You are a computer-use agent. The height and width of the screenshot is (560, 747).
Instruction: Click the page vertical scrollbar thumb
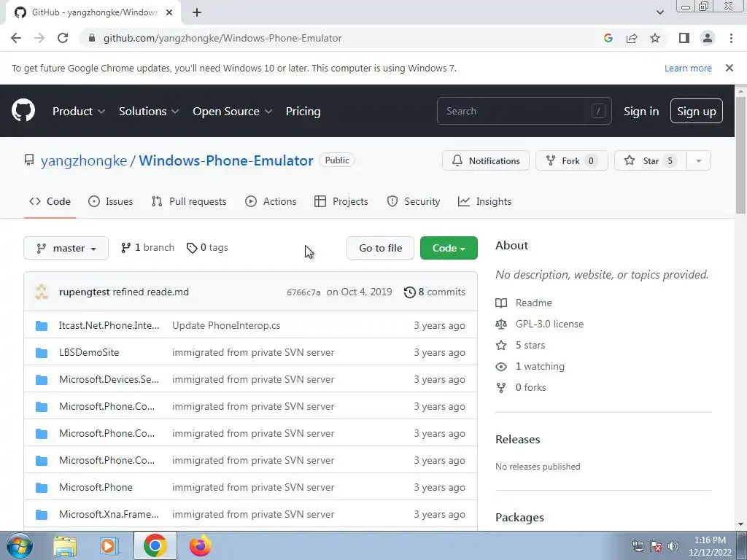tap(740, 155)
